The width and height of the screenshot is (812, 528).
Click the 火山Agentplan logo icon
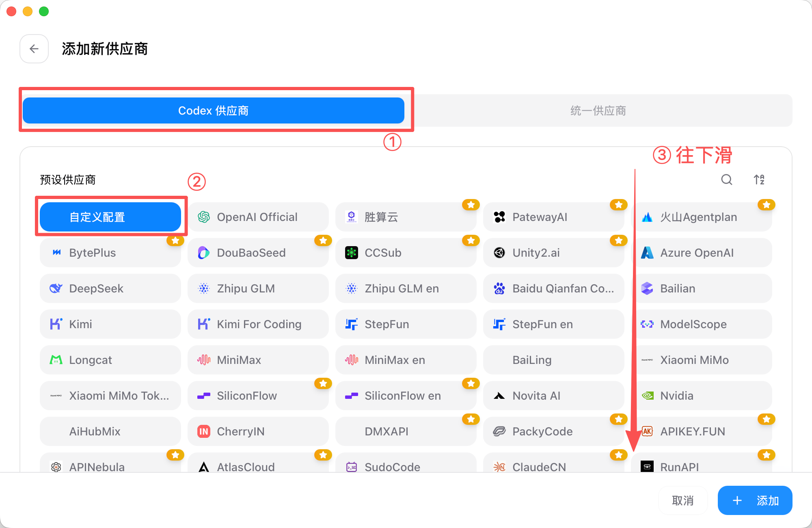pos(647,217)
